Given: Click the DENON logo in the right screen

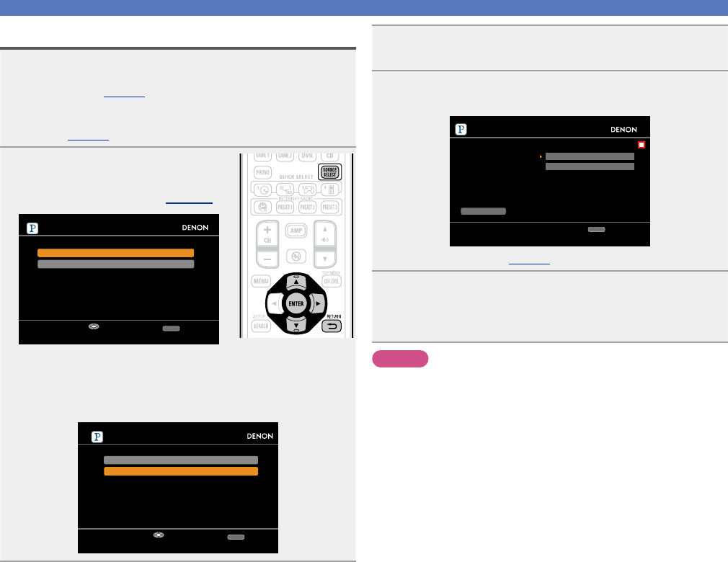Looking at the screenshot, I should click(623, 130).
